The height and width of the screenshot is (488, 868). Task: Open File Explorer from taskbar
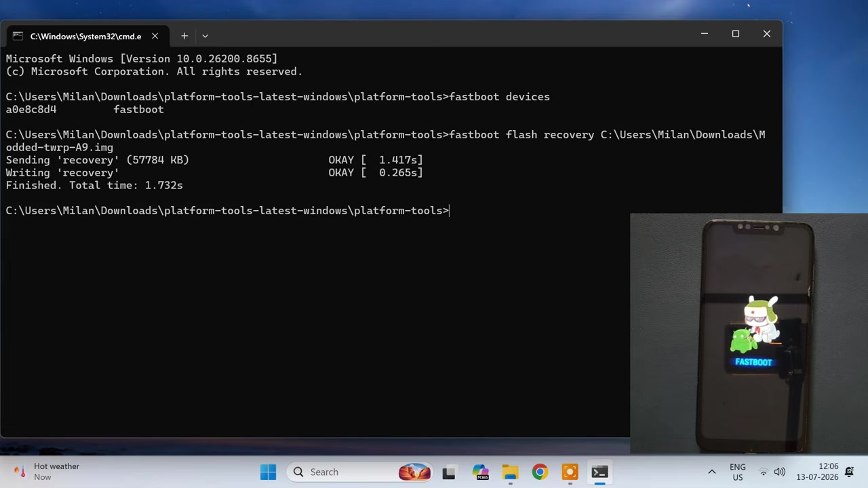[x=510, y=472]
